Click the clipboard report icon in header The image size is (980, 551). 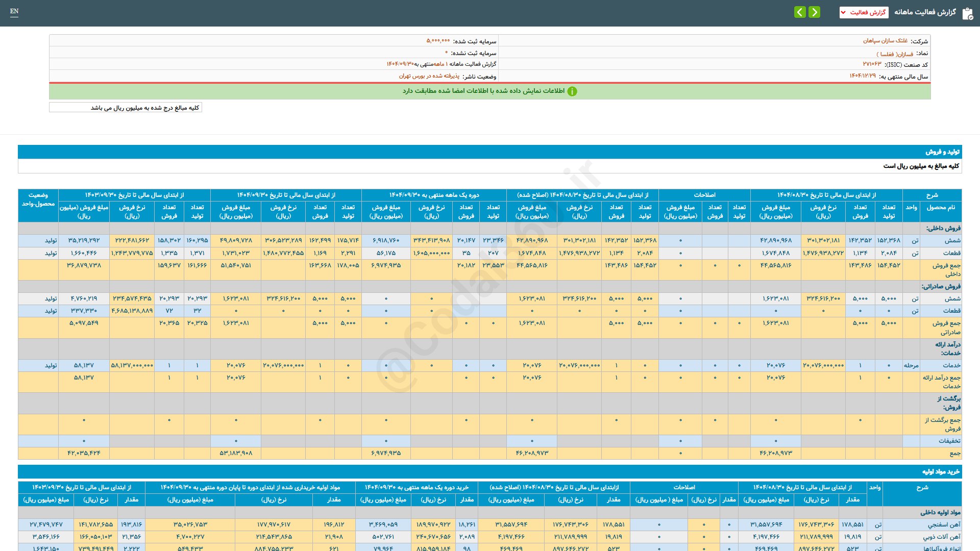[967, 13]
